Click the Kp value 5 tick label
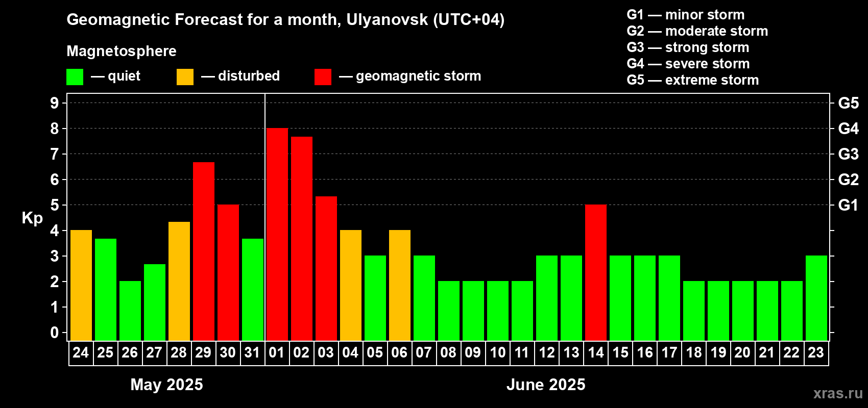The image size is (868, 408). pyautogui.click(x=55, y=205)
